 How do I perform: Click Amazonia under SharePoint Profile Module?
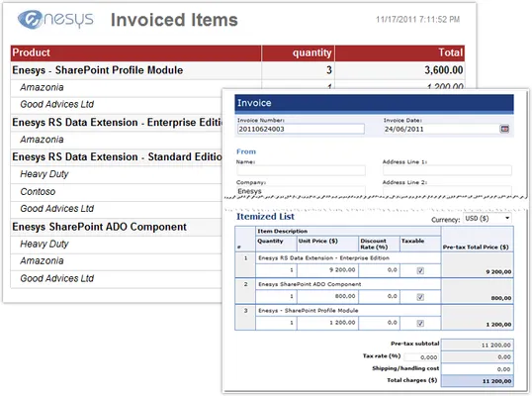click(x=42, y=88)
